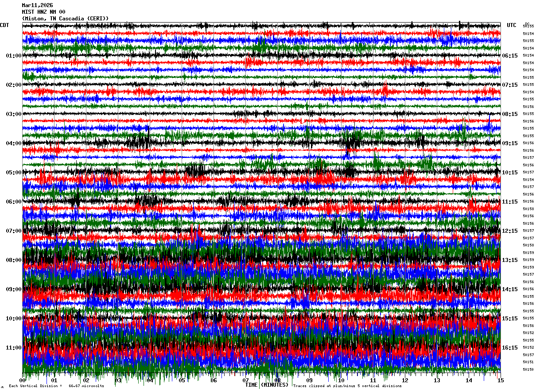Click minute tick label 10 on the axis
This screenshot has height=392, width=536.
tap(342, 380)
